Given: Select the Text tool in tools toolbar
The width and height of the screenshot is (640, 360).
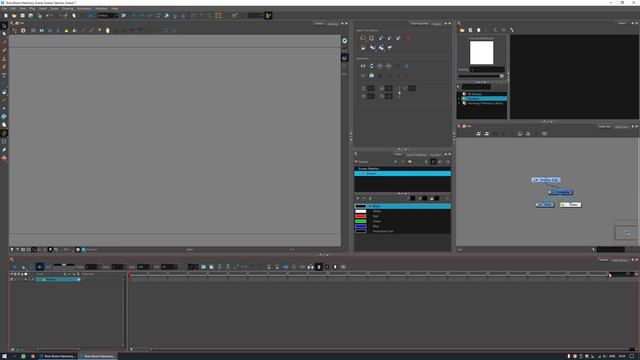Looking at the screenshot, I should pos(4,75).
